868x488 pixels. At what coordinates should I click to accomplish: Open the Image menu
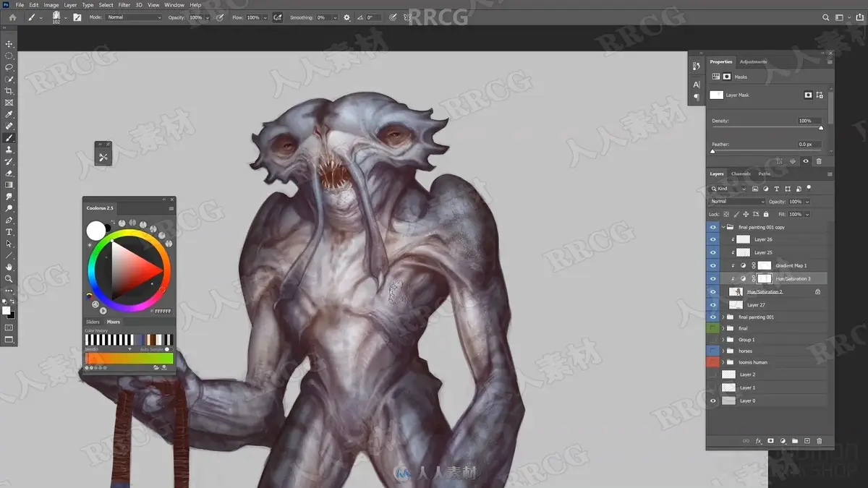[51, 4]
